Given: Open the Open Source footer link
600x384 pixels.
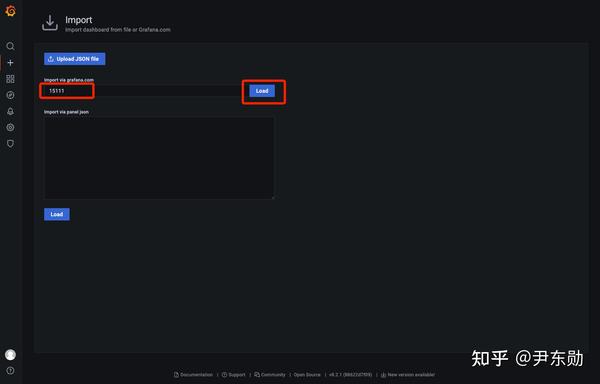Looking at the screenshot, I should [x=307, y=375].
